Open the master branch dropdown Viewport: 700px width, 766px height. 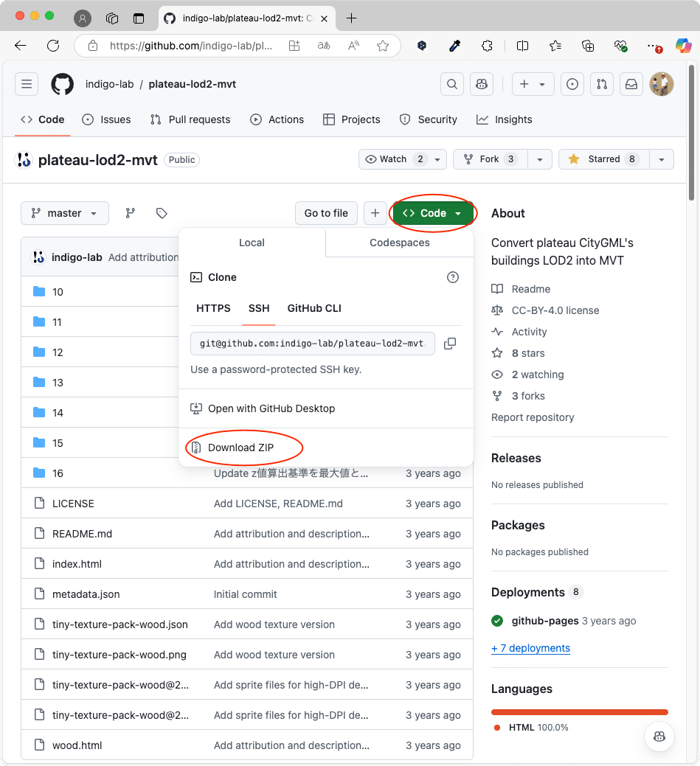64,213
